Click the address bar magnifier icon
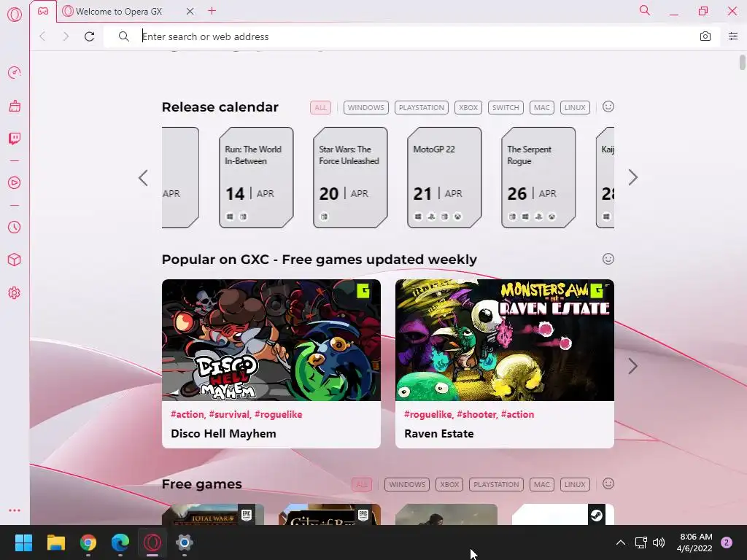Viewport: 747px width, 560px height. (124, 36)
